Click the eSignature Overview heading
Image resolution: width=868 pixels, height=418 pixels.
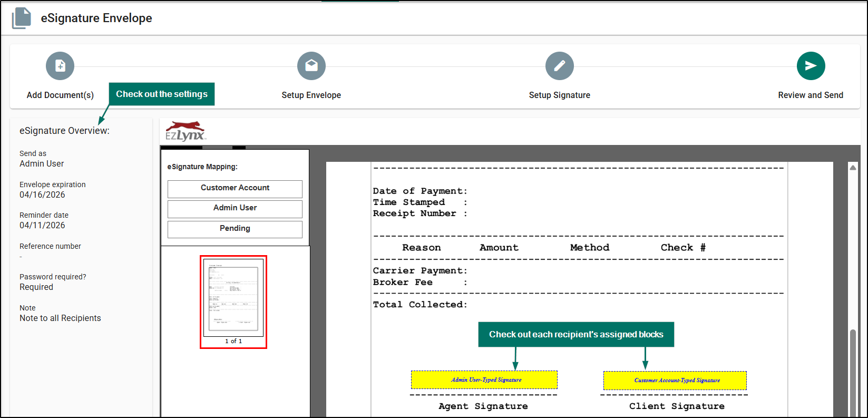pos(64,131)
